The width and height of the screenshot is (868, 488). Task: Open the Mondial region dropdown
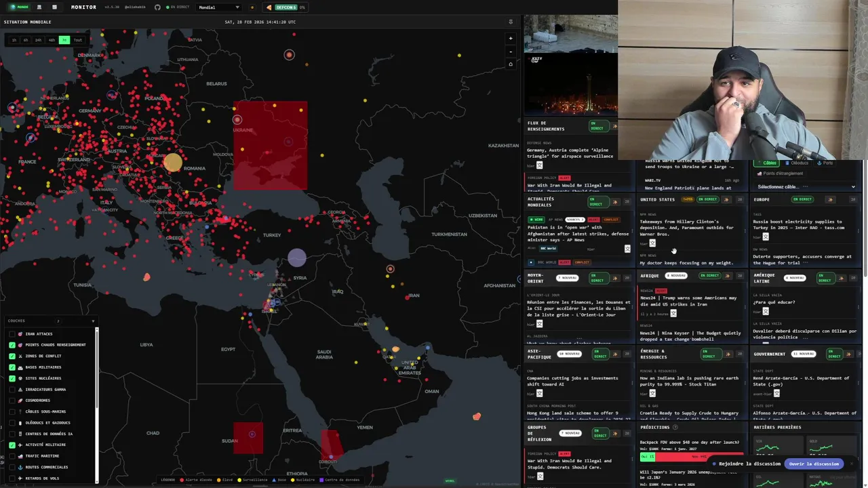pos(218,7)
